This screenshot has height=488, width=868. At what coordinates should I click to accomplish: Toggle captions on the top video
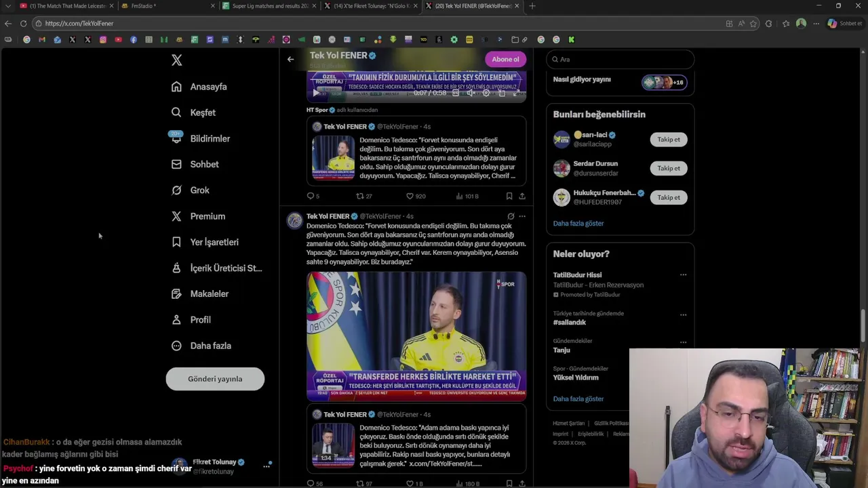pos(455,94)
